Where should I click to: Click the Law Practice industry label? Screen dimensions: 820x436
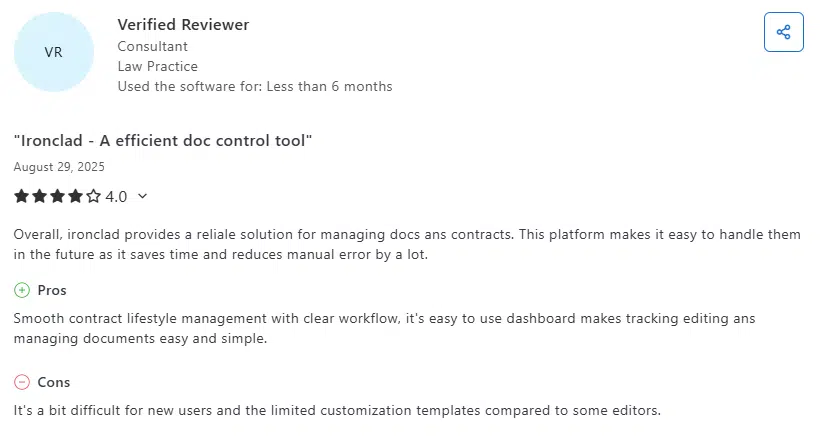point(157,66)
